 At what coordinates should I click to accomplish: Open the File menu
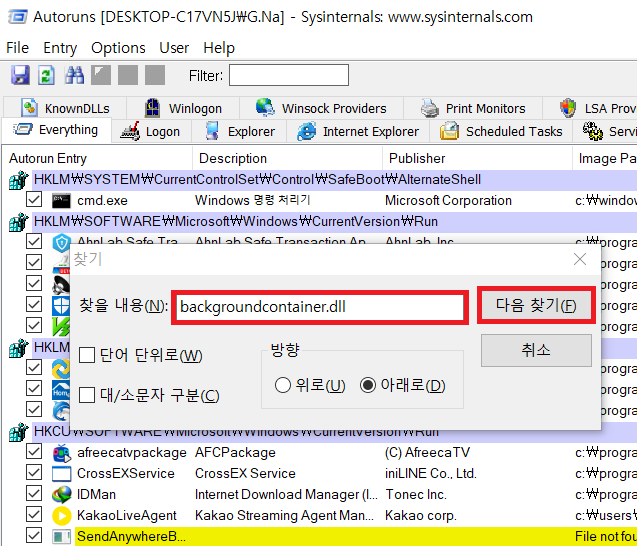pos(17,48)
